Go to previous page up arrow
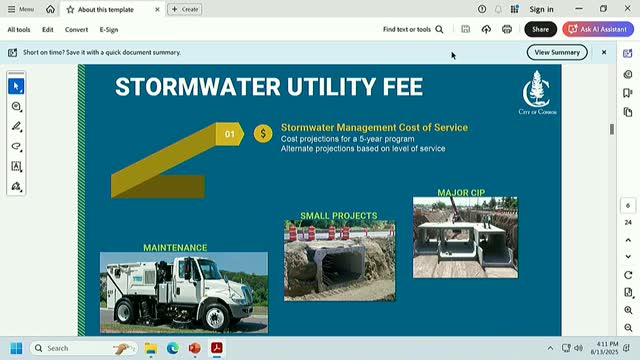Viewport: 640px width, 360px height. pos(628,240)
